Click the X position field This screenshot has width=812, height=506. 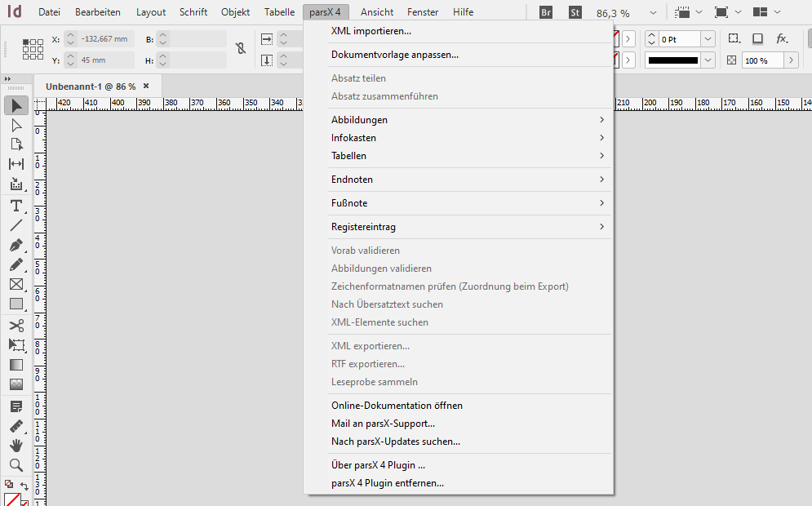click(x=105, y=39)
